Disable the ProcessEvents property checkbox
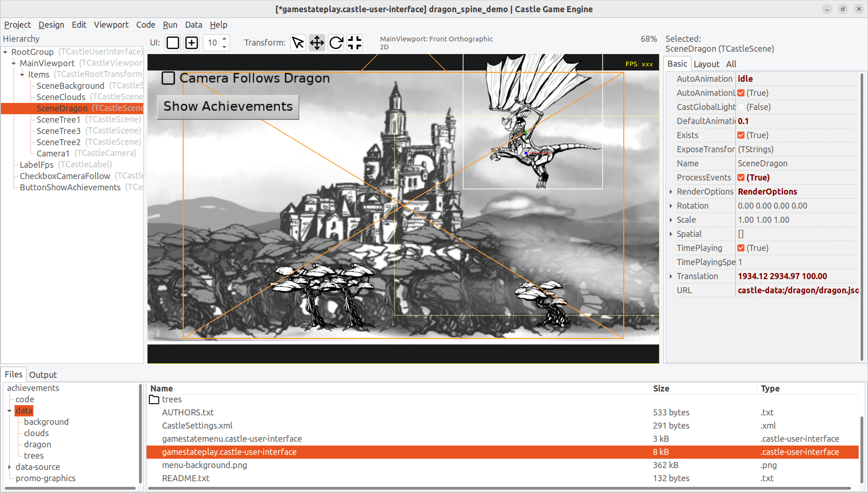The width and height of the screenshot is (868, 493). pyautogui.click(x=741, y=178)
